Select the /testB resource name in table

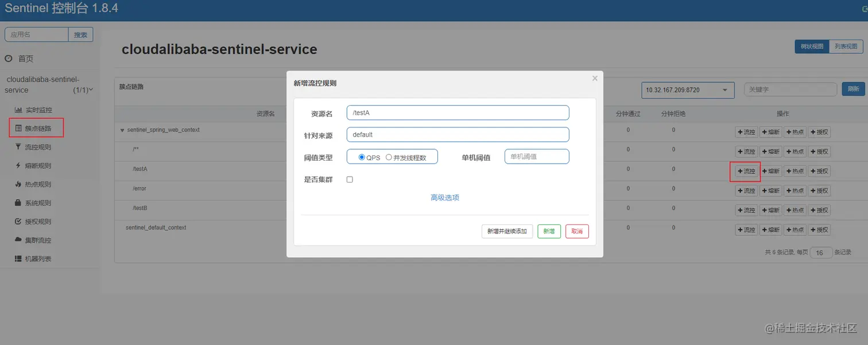coord(140,208)
